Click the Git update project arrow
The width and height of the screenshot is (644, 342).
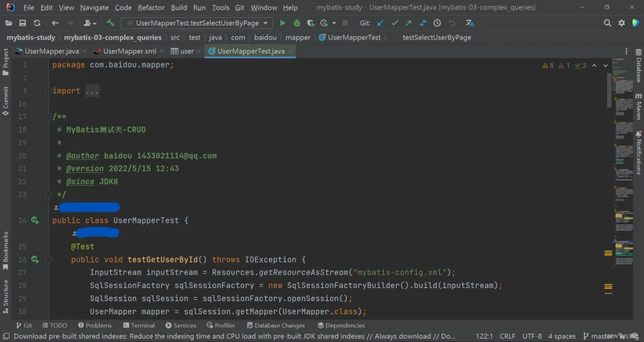click(381, 23)
